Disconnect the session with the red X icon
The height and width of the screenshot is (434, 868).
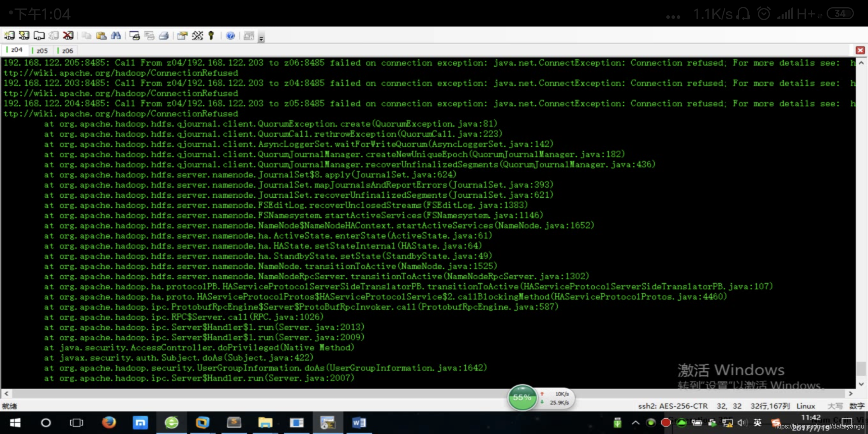68,36
